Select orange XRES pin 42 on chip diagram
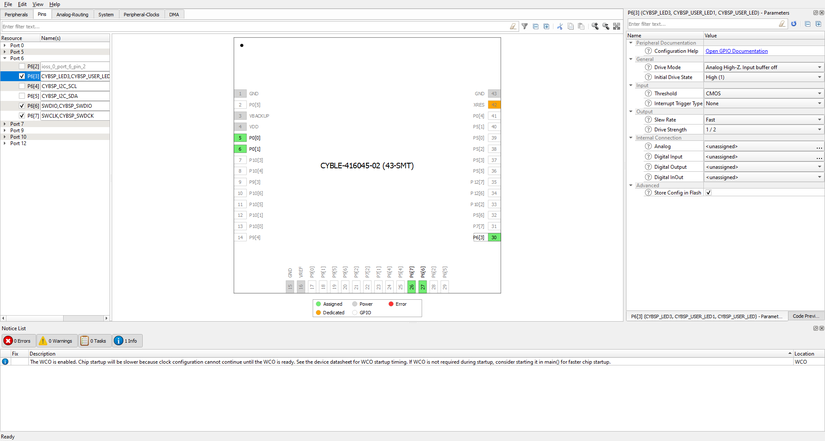825x441 pixels. click(x=494, y=105)
